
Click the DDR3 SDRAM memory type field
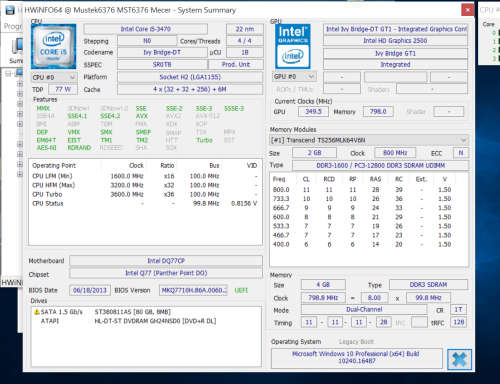click(428, 285)
